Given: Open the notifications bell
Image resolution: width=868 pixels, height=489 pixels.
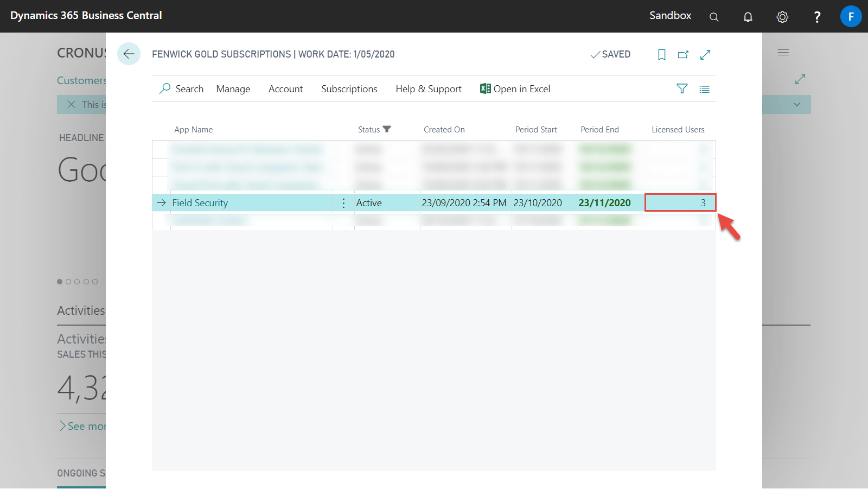Looking at the screenshot, I should [748, 17].
